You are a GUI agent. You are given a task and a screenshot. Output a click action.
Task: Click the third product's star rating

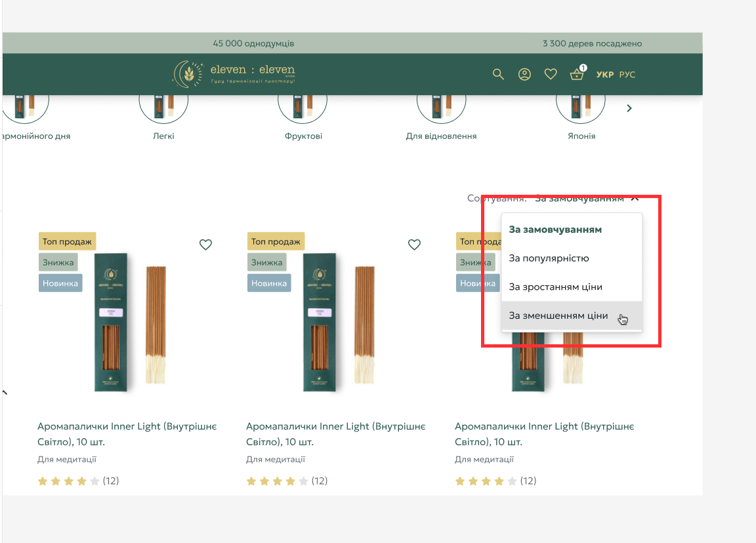pyautogui.click(x=486, y=481)
